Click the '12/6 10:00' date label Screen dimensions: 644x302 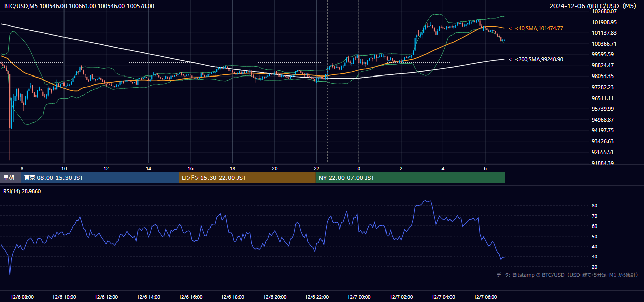64,297
